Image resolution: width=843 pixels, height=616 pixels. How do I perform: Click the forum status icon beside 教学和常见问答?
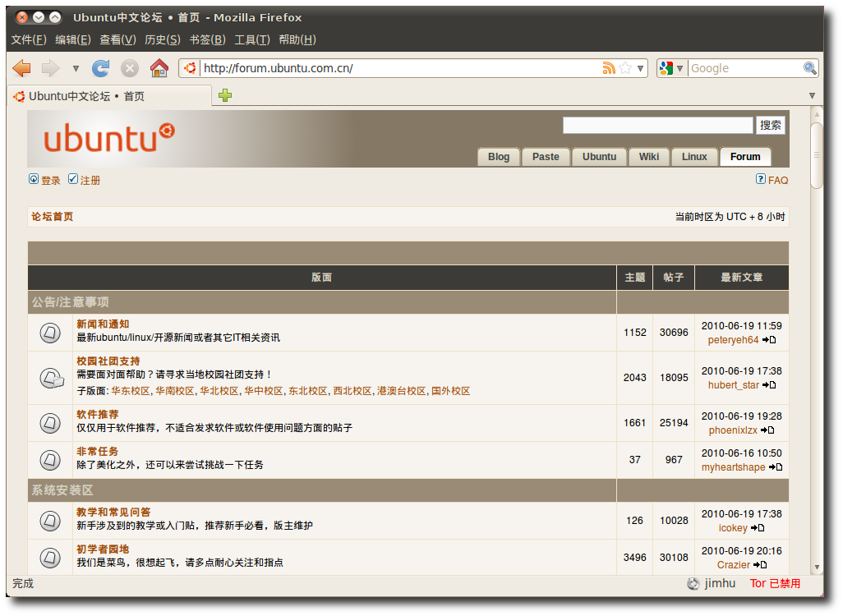click(x=50, y=521)
